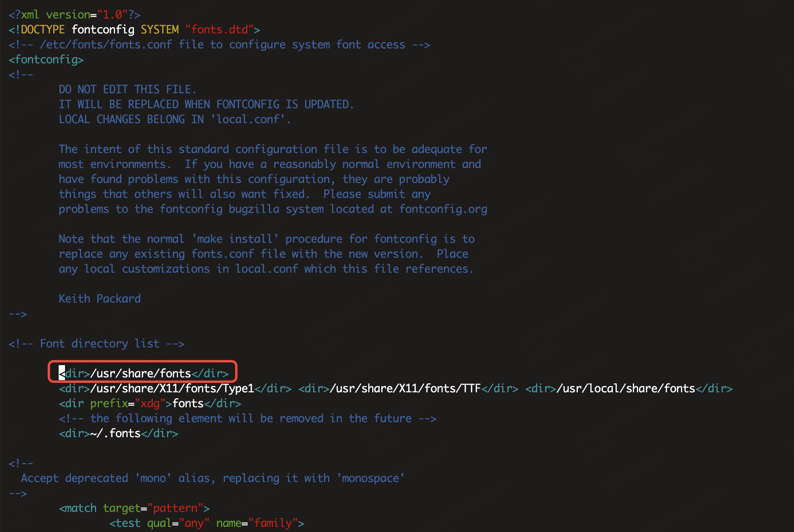
Task: Click the "family" name attribute value
Action: click(273, 523)
